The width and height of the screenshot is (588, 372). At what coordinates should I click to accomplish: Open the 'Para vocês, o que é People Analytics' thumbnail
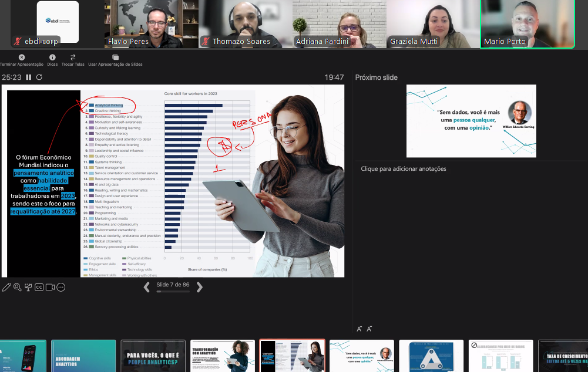click(x=153, y=356)
